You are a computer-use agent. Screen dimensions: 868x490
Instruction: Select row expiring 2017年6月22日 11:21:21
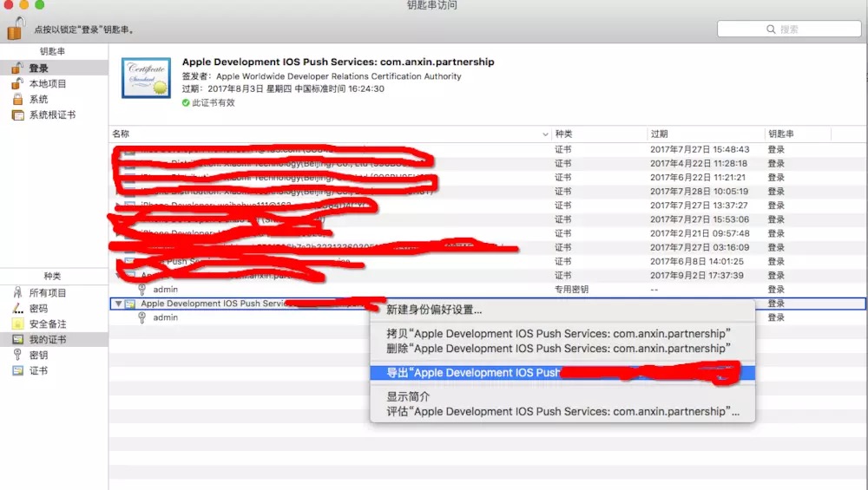(x=487, y=178)
